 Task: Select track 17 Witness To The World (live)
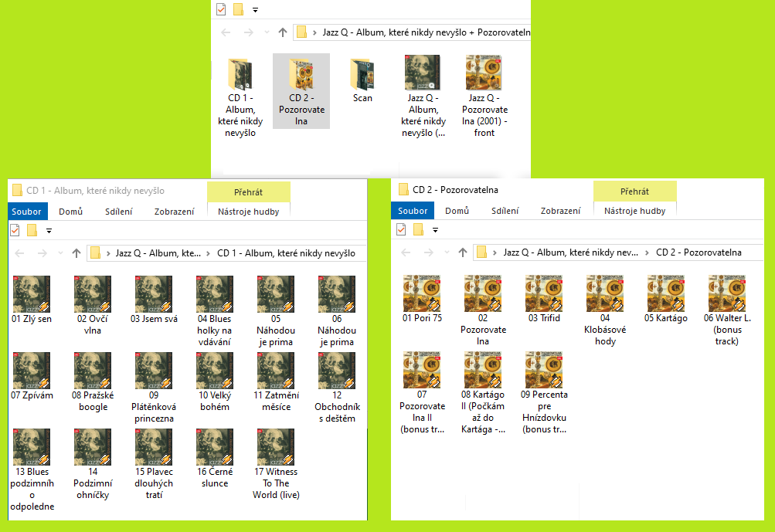(x=276, y=464)
